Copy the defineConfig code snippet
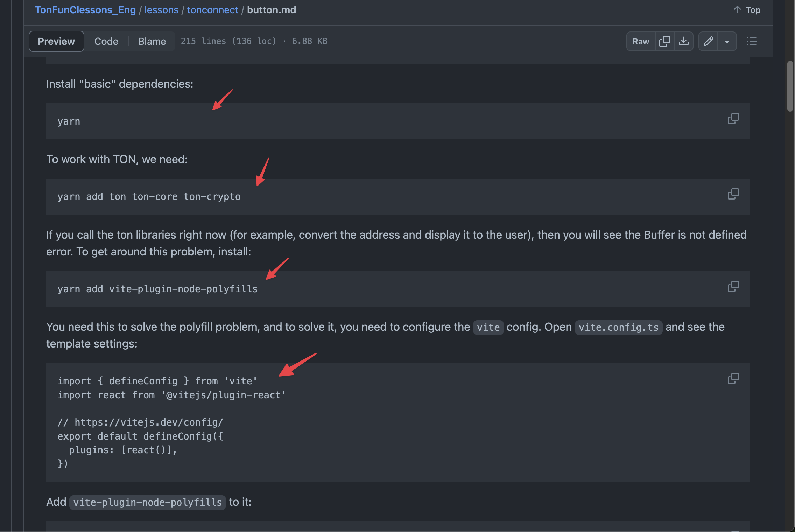 pos(733,378)
